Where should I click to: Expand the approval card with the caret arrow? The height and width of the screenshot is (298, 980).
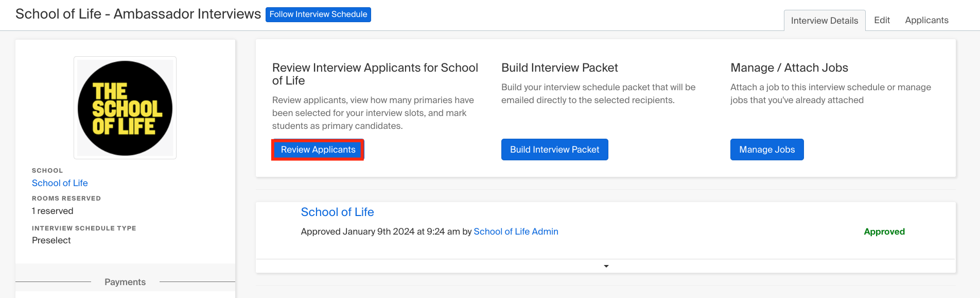coord(606,266)
